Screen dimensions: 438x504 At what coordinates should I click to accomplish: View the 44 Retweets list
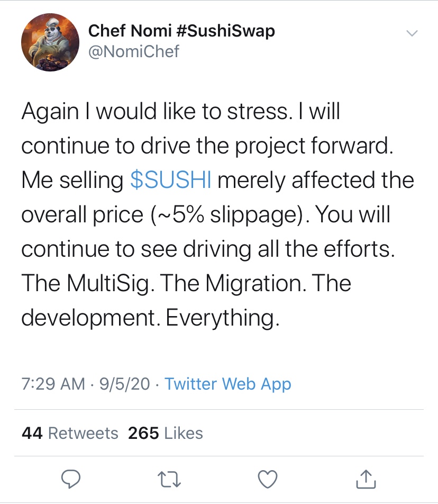[70, 433]
